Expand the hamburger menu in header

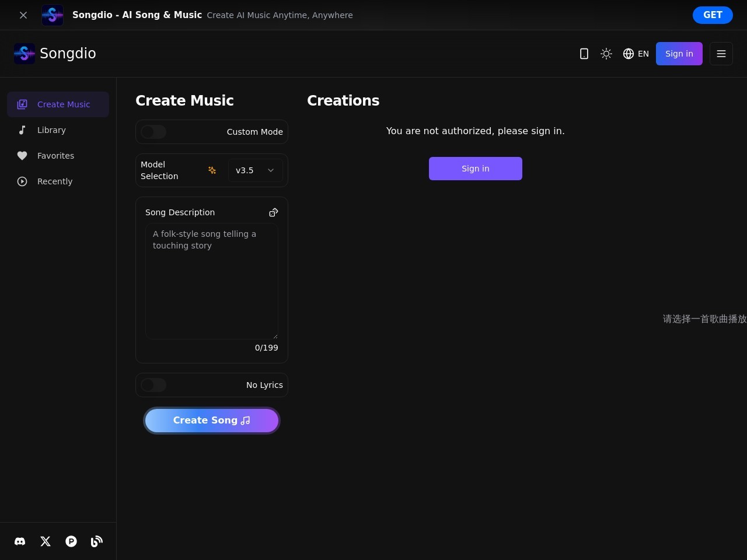[x=721, y=54]
